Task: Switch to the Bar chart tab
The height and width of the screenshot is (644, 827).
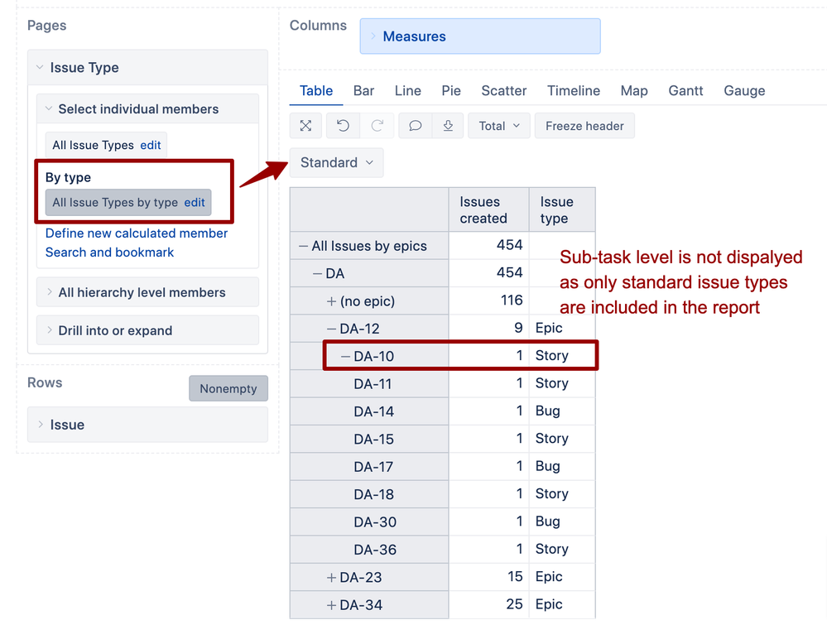Action: 363,91
